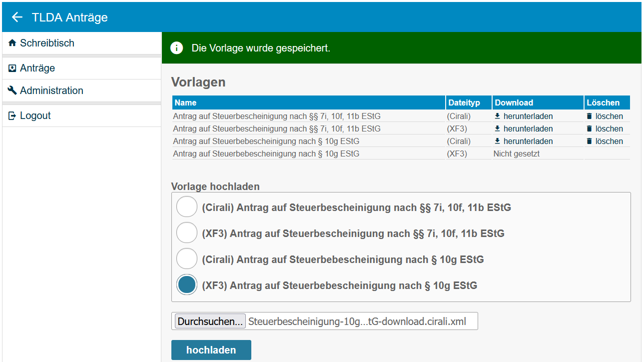The image size is (644, 362).
Task: Click the inbox icon next to Anträge
Action: coord(11,67)
